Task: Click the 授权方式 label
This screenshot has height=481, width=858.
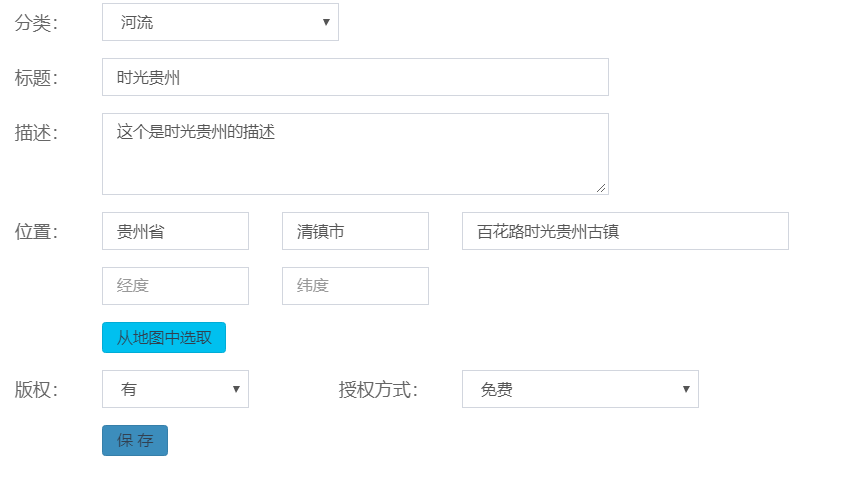Action: click(x=378, y=390)
